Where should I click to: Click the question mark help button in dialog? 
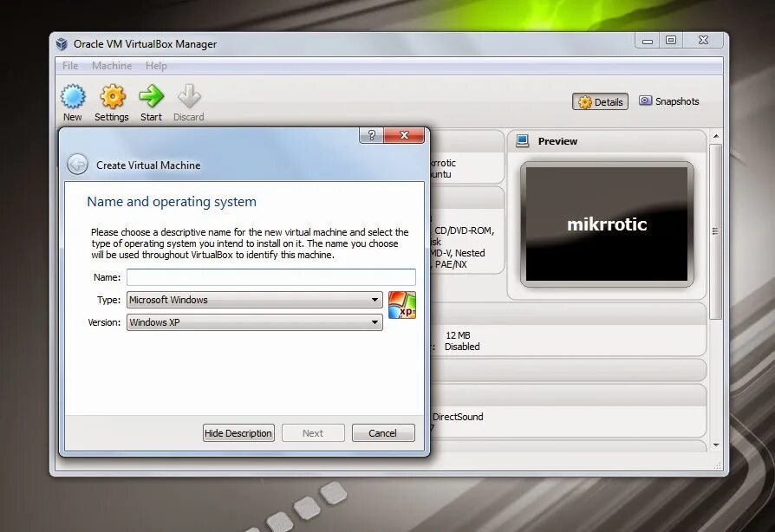[x=372, y=135]
